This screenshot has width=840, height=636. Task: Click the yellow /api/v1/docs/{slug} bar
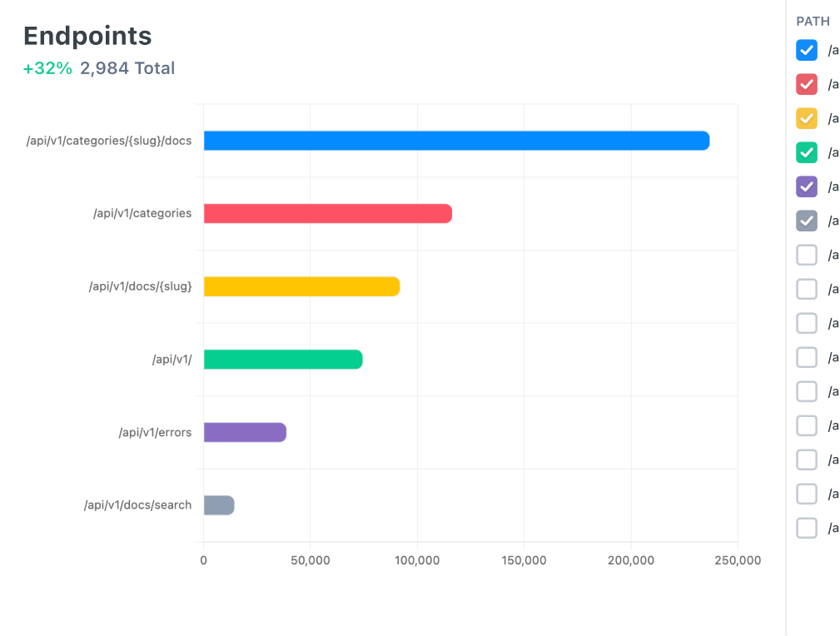point(301,286)
